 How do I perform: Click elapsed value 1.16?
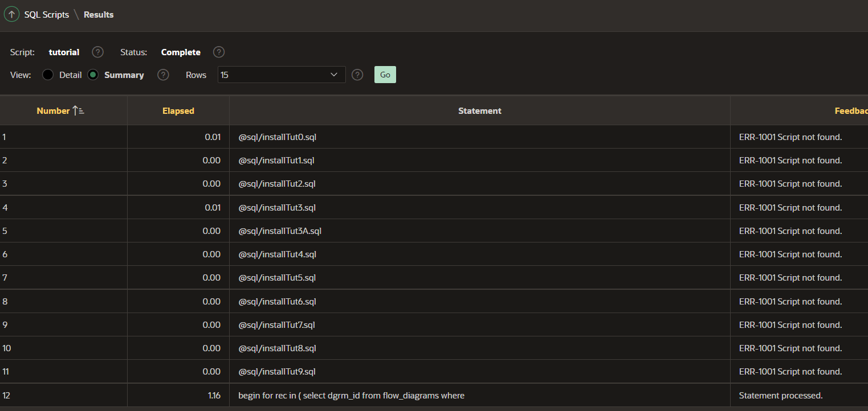(x=214, y=395)
